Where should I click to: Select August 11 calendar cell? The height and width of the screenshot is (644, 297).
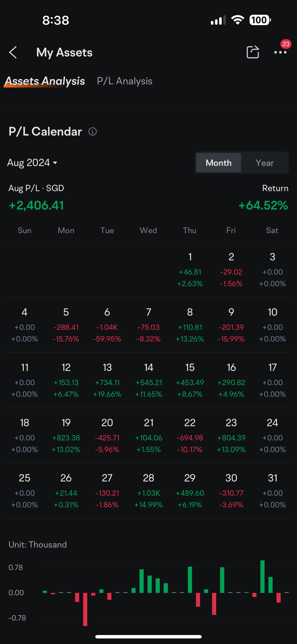[x=24, y=381]
